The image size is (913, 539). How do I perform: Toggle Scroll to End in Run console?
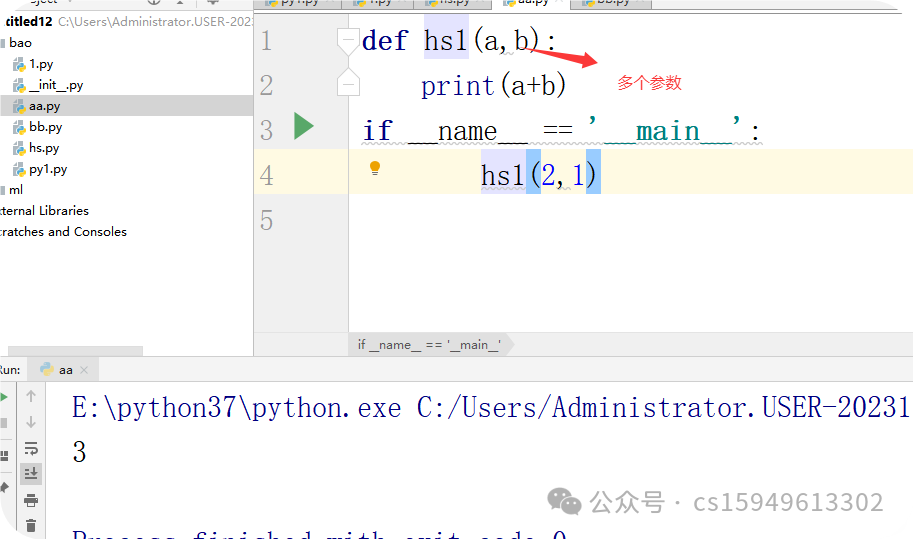tap(31, 474)
